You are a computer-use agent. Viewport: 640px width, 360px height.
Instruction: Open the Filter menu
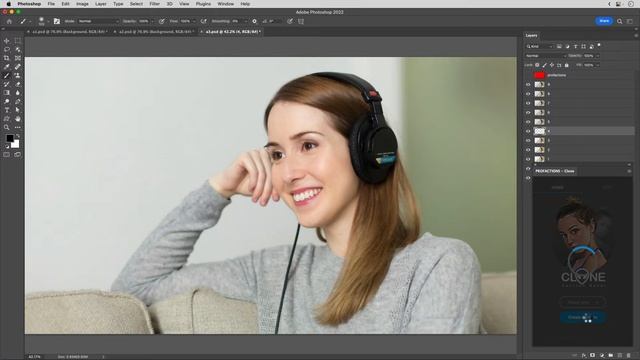(155, 4)
